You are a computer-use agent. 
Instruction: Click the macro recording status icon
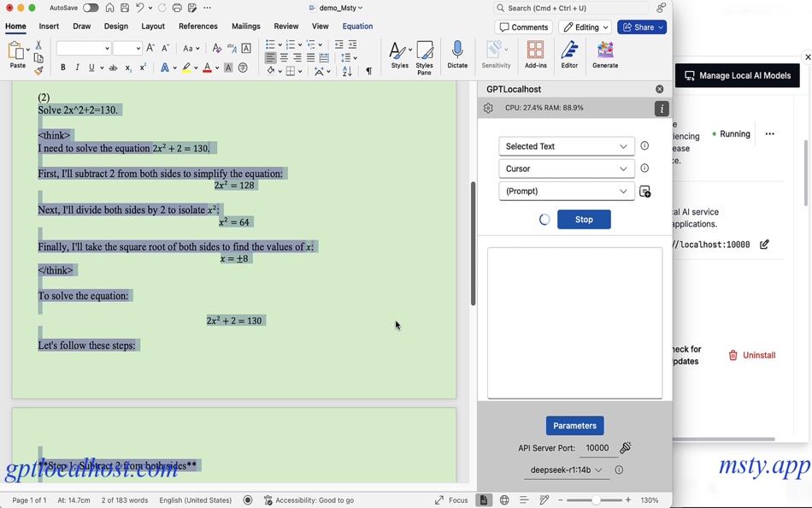click(248, 499)
